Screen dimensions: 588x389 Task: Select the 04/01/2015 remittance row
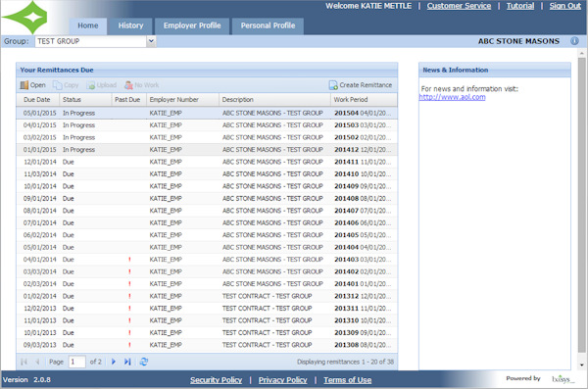point(207,124)
